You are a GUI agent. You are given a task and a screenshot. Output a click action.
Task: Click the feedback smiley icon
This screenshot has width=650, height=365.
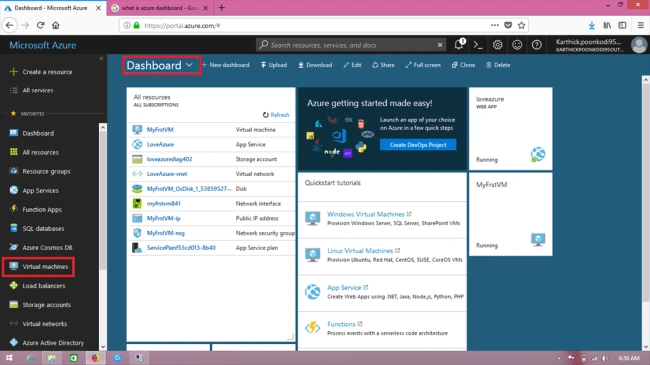click(x=517, y=45)
